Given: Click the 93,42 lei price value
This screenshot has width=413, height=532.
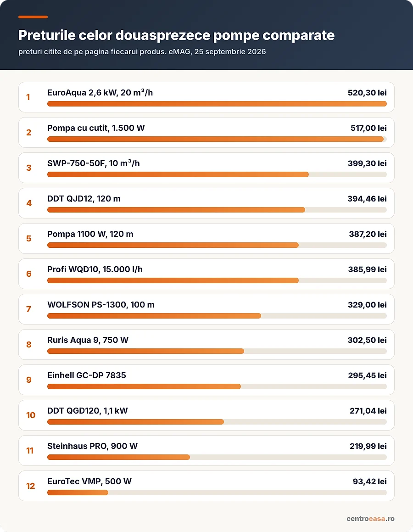Looking at the screenshot, I should point(369,482).
